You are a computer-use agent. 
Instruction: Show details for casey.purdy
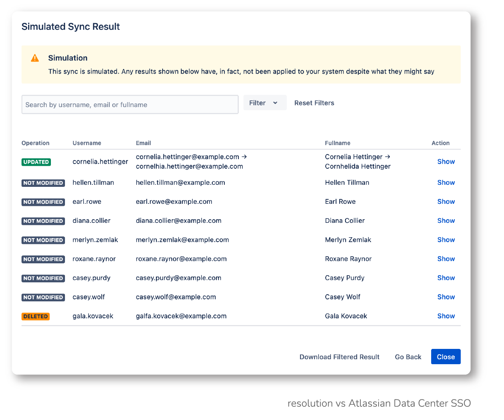446,277
